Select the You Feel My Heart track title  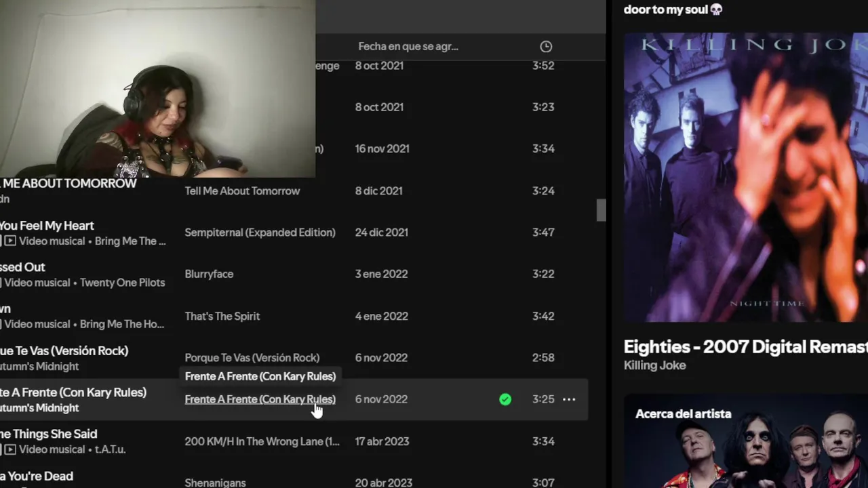(47, 226)
